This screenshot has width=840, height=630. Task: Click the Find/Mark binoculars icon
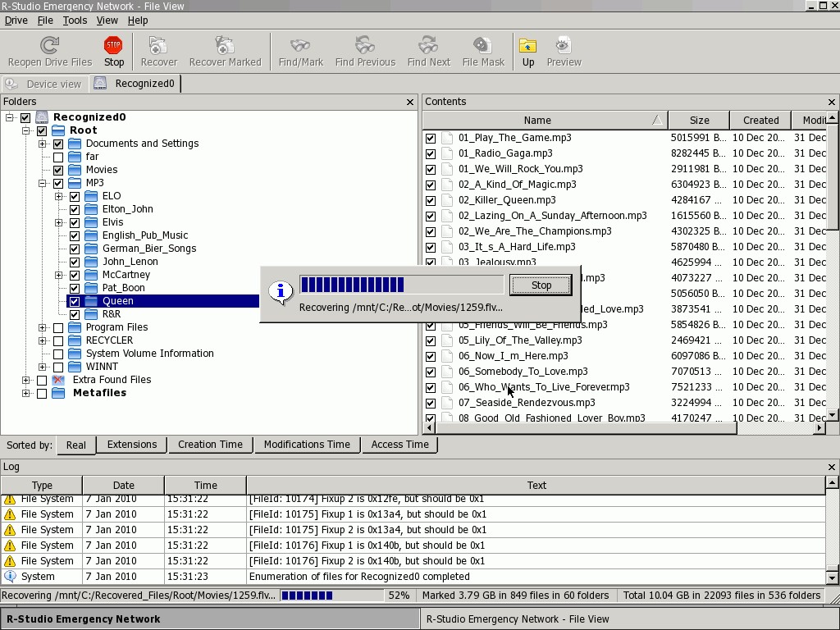[x=300, y=45]
